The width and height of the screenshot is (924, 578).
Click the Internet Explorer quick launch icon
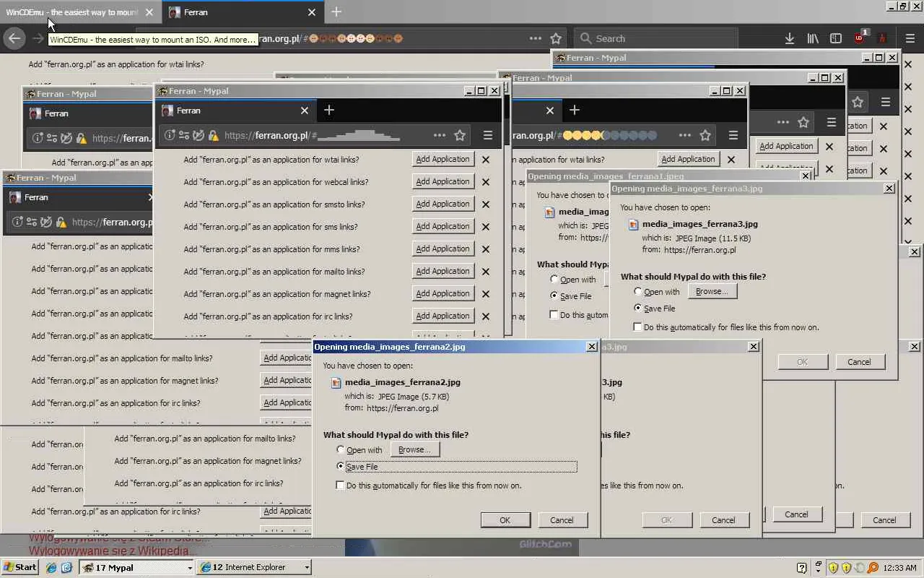click(x=51, y=567)
